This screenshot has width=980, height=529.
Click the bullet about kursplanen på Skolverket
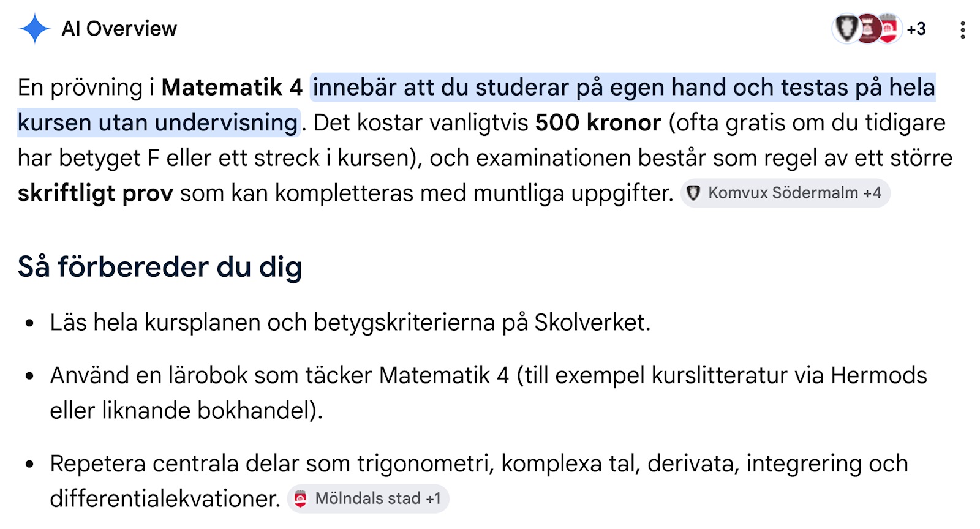(350, 323)
